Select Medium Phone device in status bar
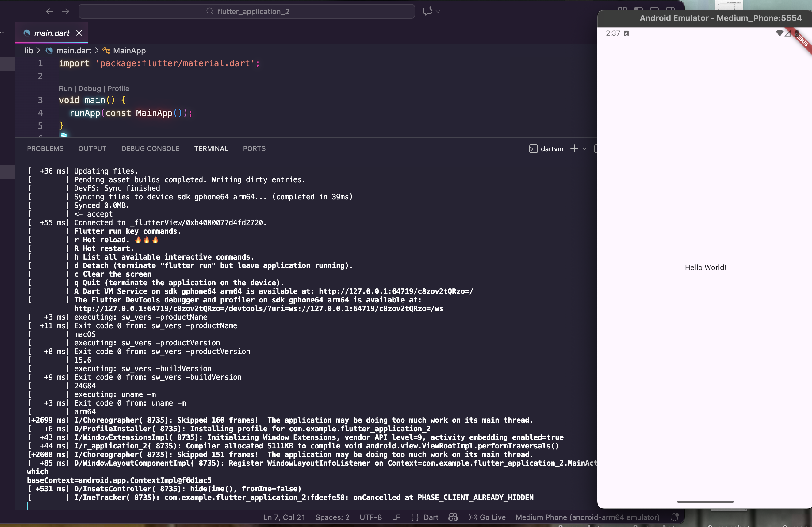 [x=587, y=517]
